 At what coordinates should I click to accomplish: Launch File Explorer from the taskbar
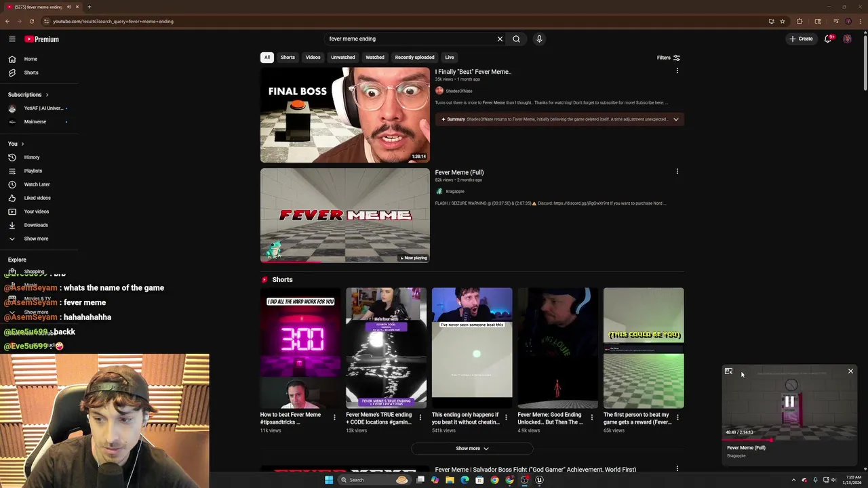tap(450, 480)
